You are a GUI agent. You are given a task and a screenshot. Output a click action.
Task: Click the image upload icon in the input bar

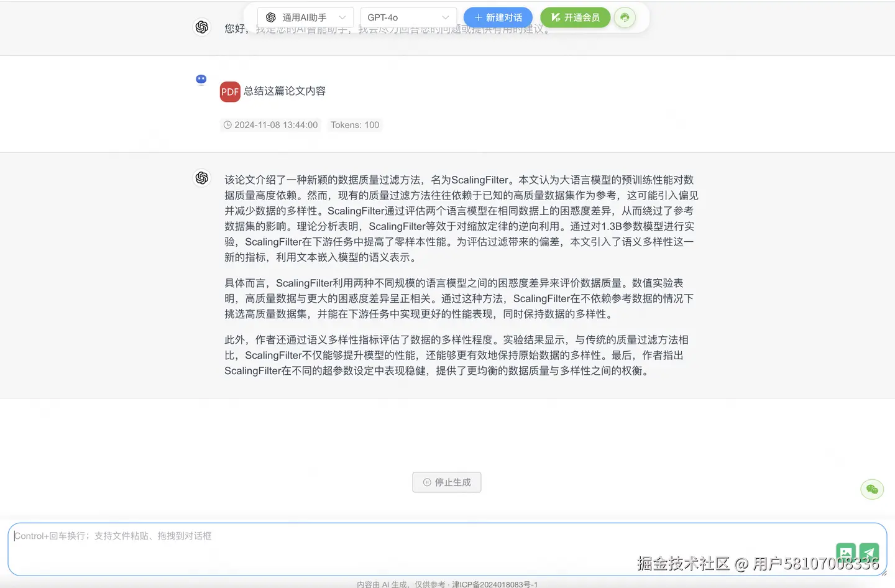845,553
